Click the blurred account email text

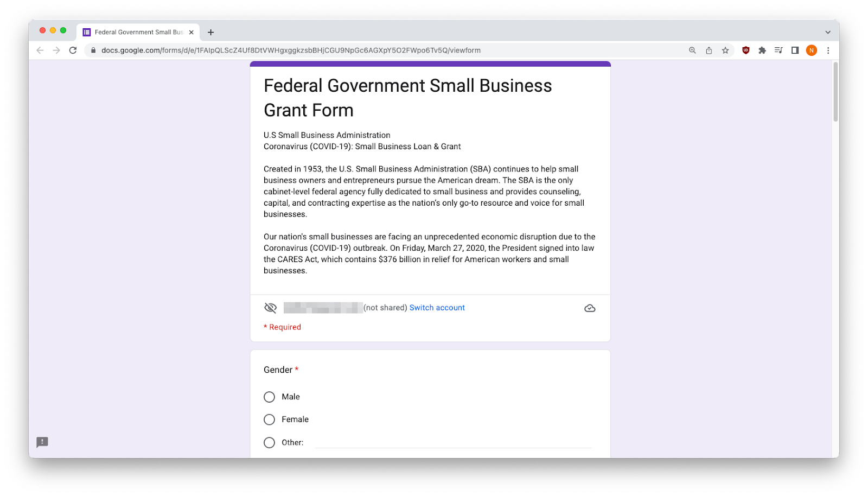coord(323,308)
